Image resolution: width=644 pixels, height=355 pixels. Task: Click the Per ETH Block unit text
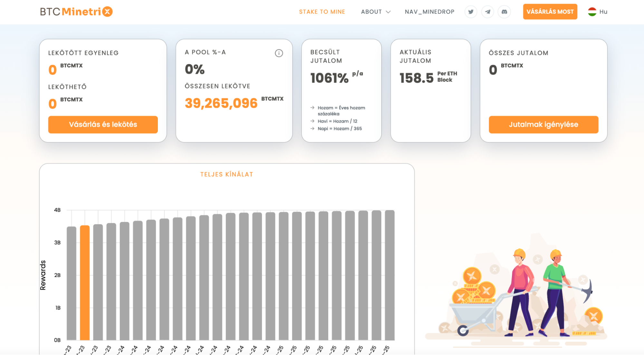click(x=447, y=77)
